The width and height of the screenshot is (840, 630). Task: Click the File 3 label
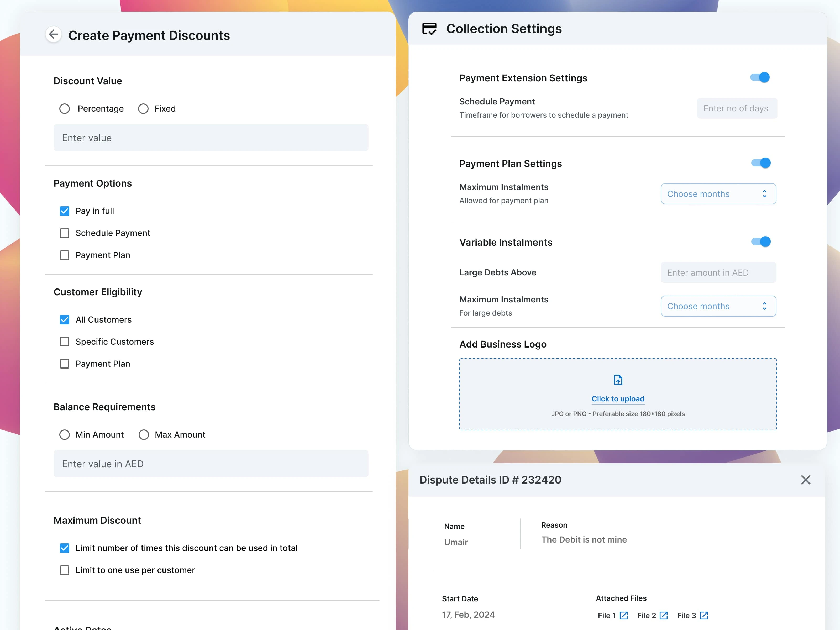(x=686, y=616)
